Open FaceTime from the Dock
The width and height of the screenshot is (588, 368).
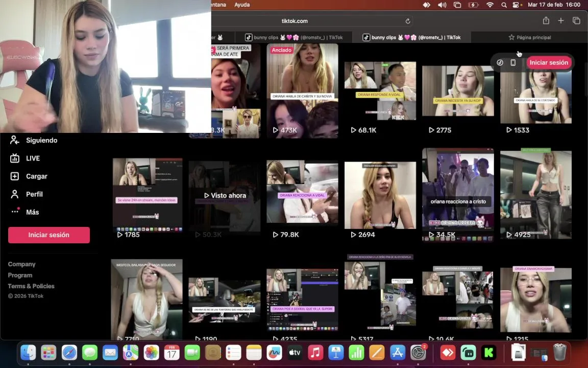coord(192,353)
